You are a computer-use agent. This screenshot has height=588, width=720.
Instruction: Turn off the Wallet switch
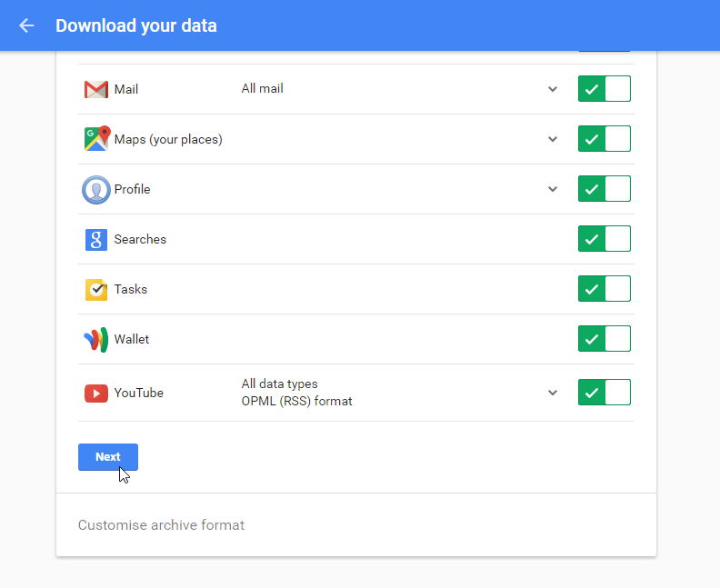(605, 339)
